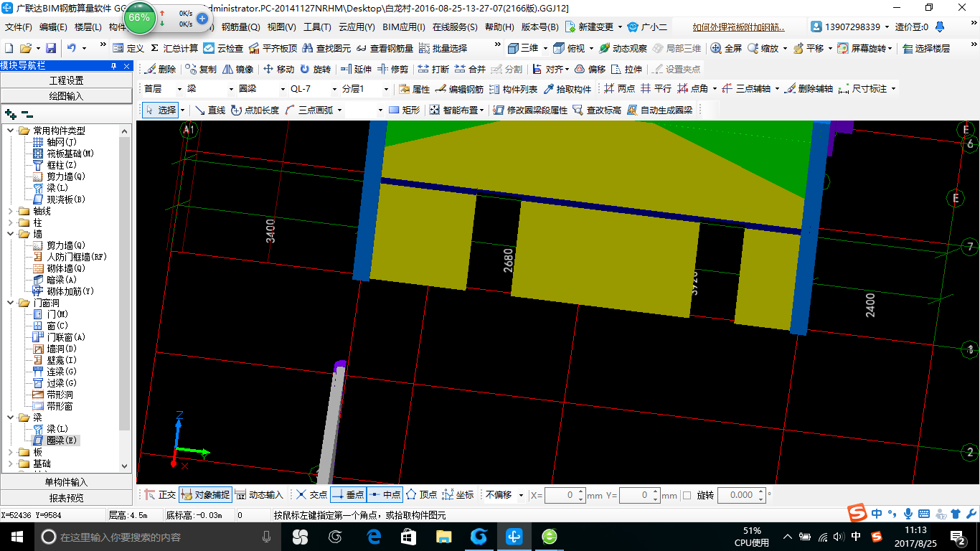Open the 编辑(E) menu

coord(53,27)
